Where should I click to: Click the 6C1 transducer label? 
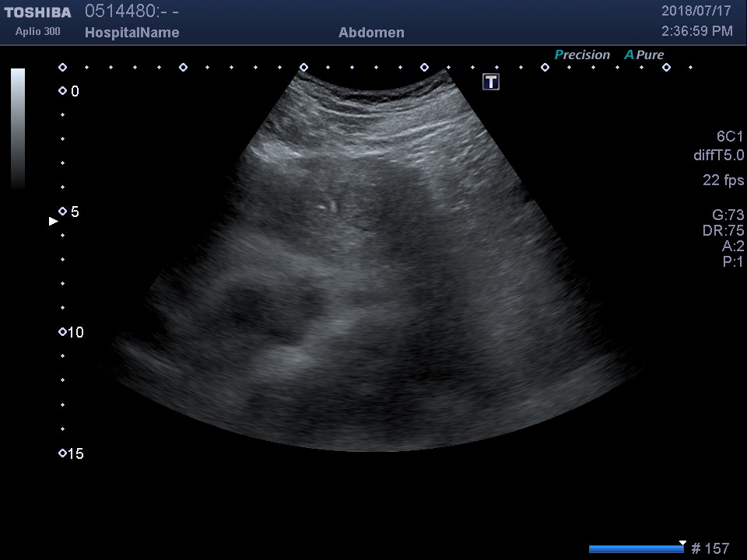(x=729, y=137)
